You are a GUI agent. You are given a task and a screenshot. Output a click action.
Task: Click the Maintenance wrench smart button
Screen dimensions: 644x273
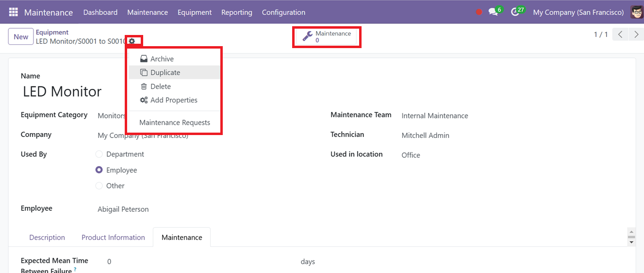[x=327, y=37]
